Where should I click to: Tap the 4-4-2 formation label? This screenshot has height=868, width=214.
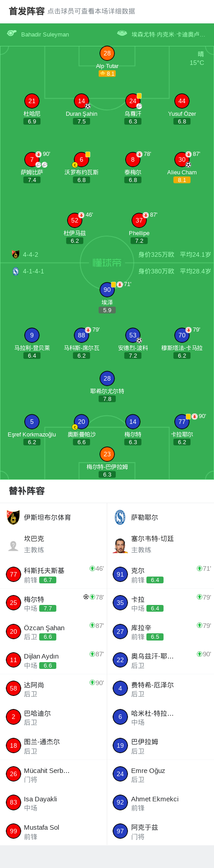click(31, 254)
